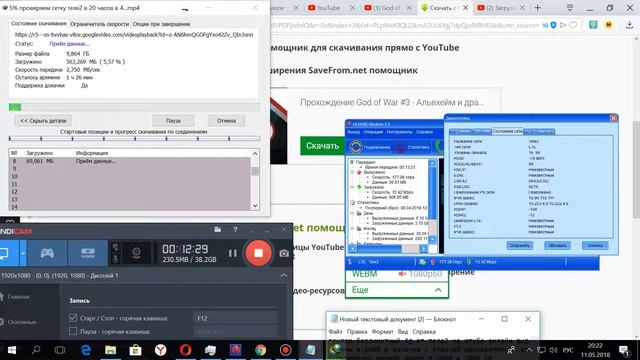
Task: Open a new browser tab with plus
Action: click(538, 8)
